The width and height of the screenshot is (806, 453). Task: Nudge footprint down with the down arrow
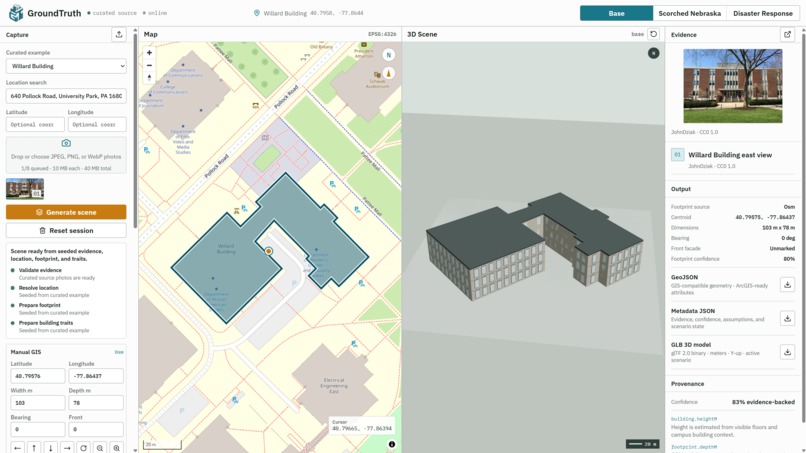pos(50,448)
